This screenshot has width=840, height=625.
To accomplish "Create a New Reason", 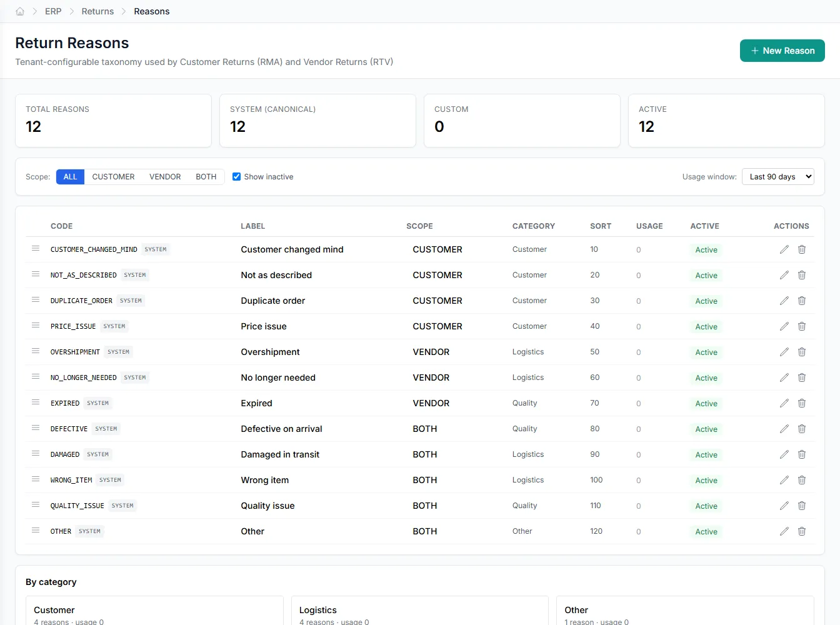I will click(782, 51).
